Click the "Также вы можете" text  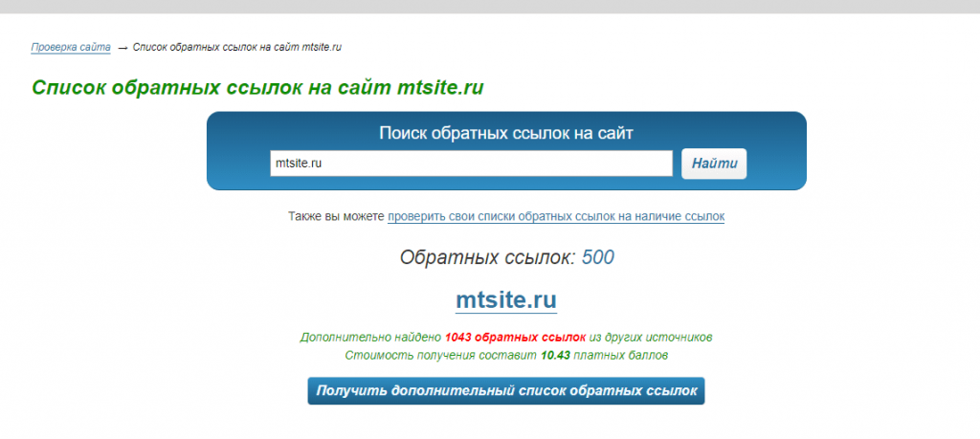click(336, 217)
